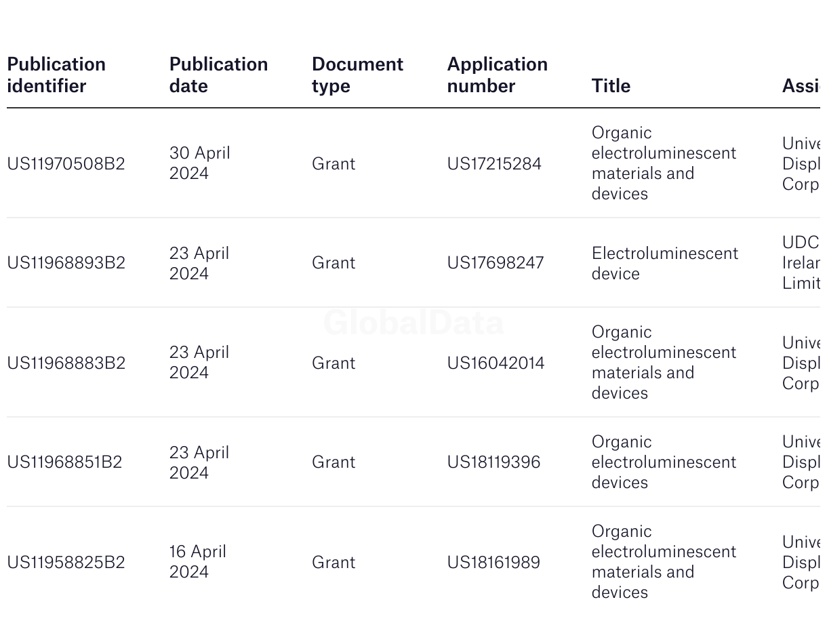
Task: Click the UDC Ireland assignee cell
Action: click(801, 262)
